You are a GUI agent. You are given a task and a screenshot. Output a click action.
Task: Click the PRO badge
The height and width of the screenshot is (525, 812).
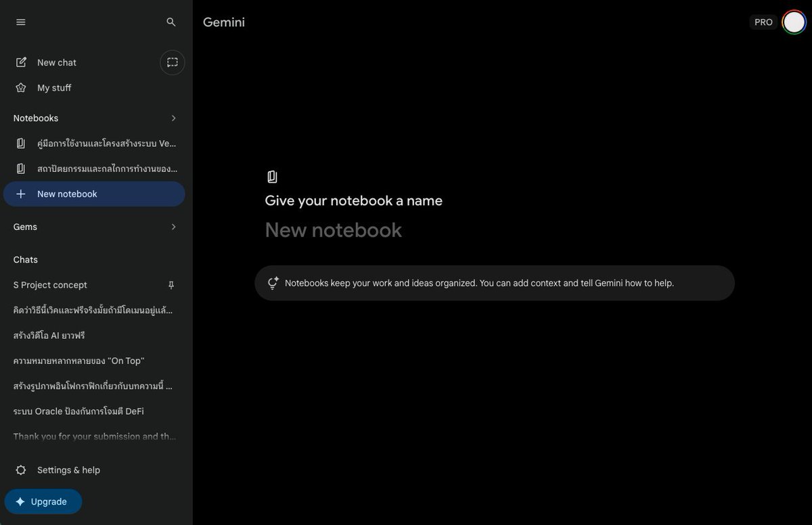pos(763,22)
